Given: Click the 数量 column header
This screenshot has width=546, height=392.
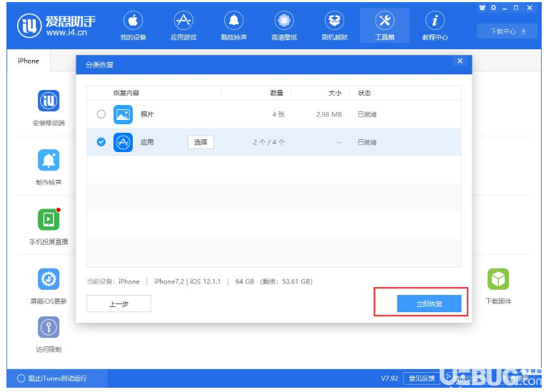Looking at the screenshot, I should click(276, 93).
